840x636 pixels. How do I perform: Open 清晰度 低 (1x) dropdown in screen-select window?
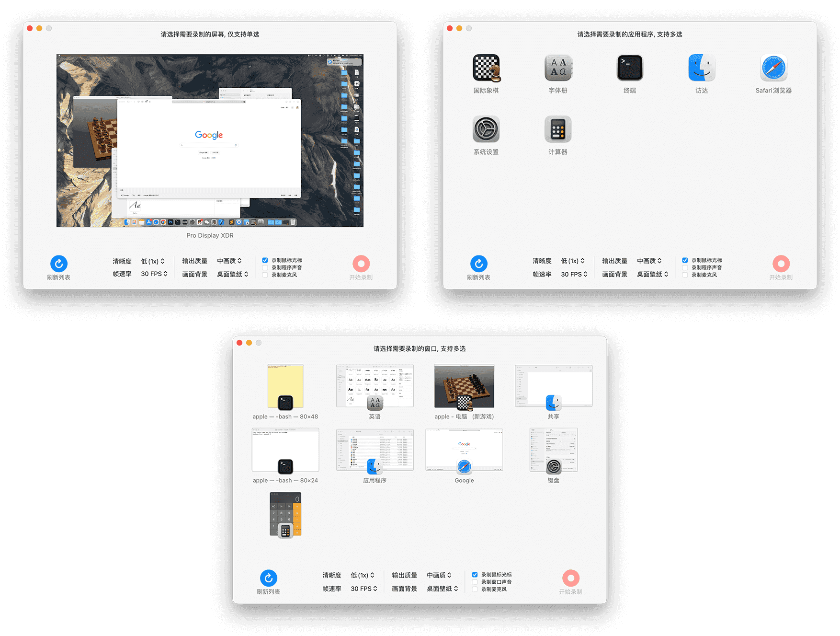pyautogui.click(x=153, y=261)
